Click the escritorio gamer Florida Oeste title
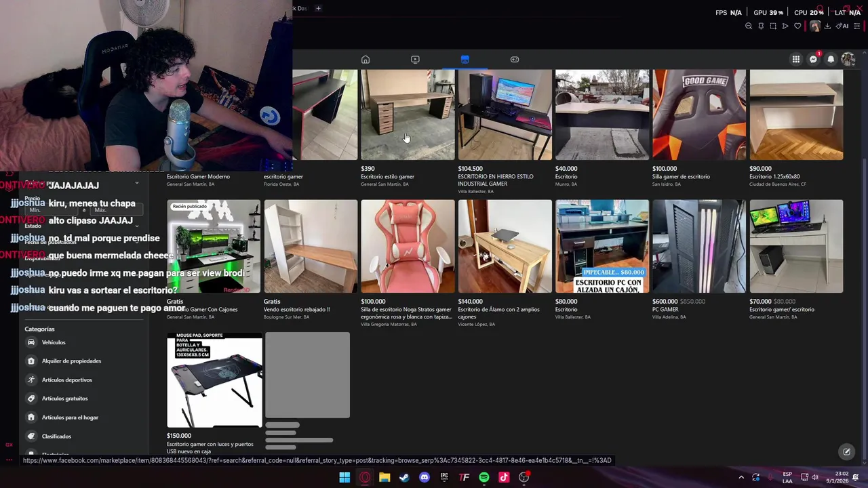The image size is (868, 488). [x=283, y=177]
